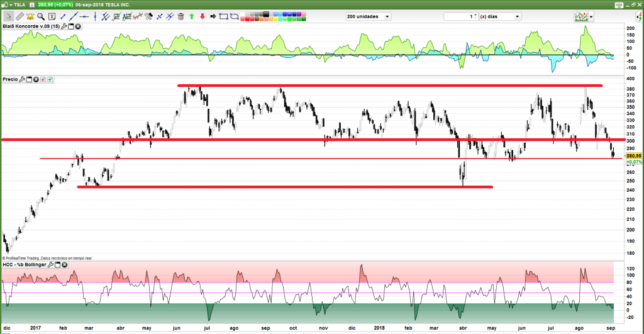
Task: Expand the indicators button dropdown arrow
Action: (x=591, y=17)
